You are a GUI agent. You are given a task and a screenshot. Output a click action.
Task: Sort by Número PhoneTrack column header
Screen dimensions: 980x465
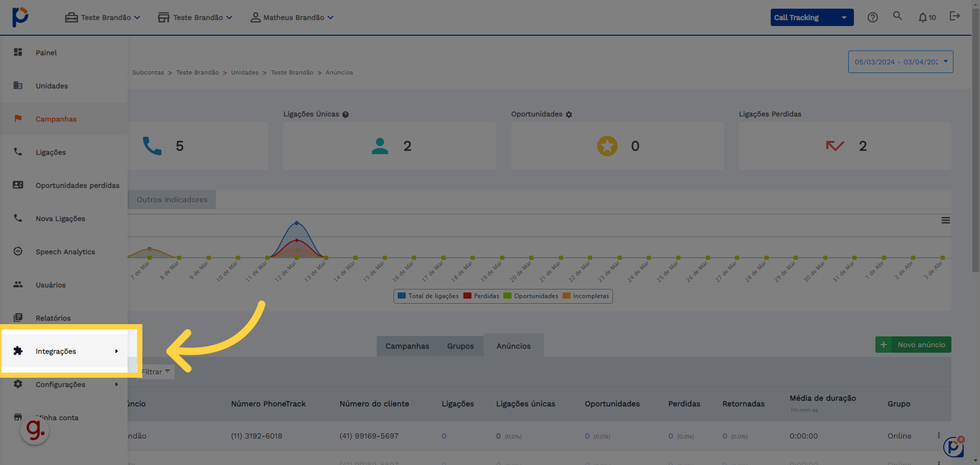[x=268, y=404]
